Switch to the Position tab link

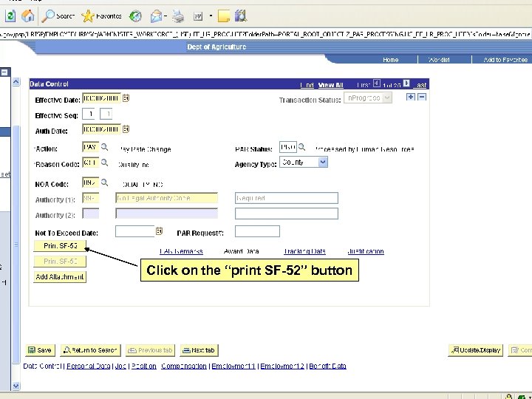click(x=144, y=366)
